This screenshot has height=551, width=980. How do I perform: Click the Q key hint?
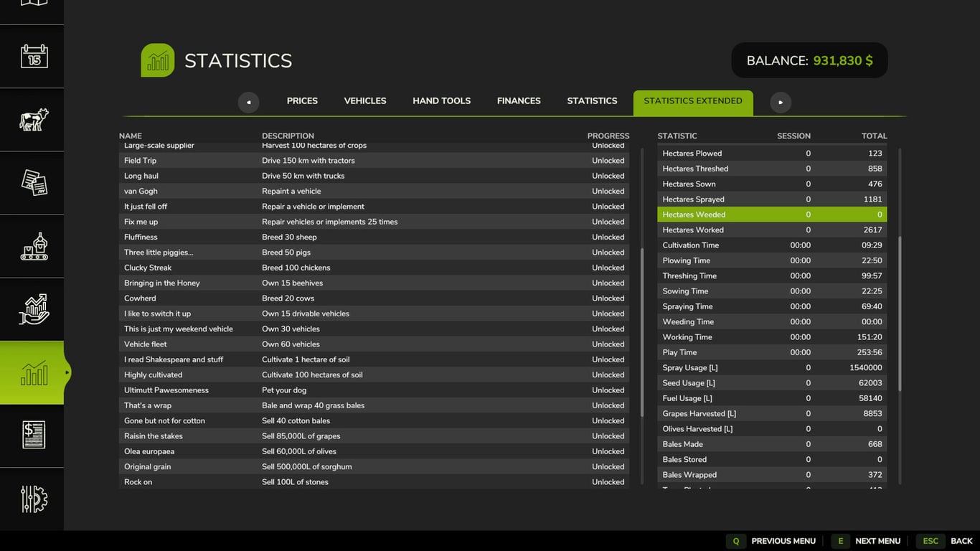click(x=735, y=541)
